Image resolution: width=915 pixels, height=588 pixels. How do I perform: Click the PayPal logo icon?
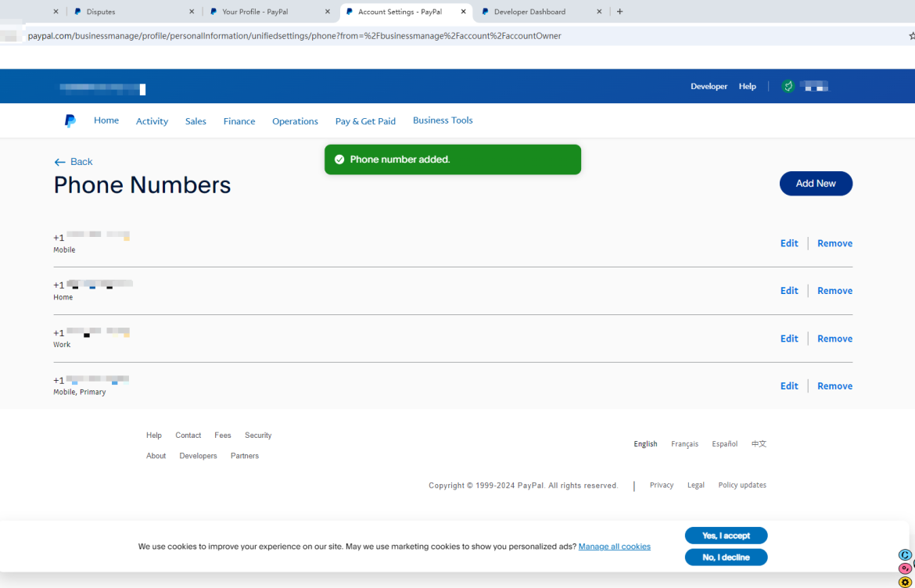tap(70, 121)
